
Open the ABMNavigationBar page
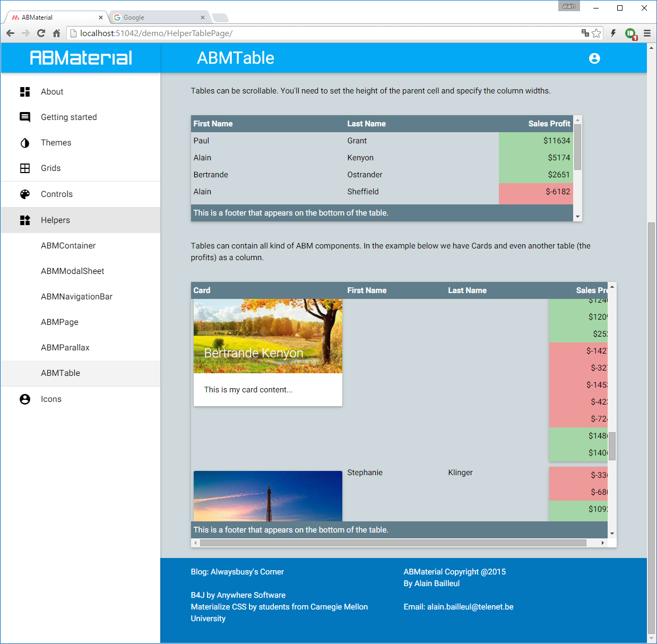pos(81,297)
